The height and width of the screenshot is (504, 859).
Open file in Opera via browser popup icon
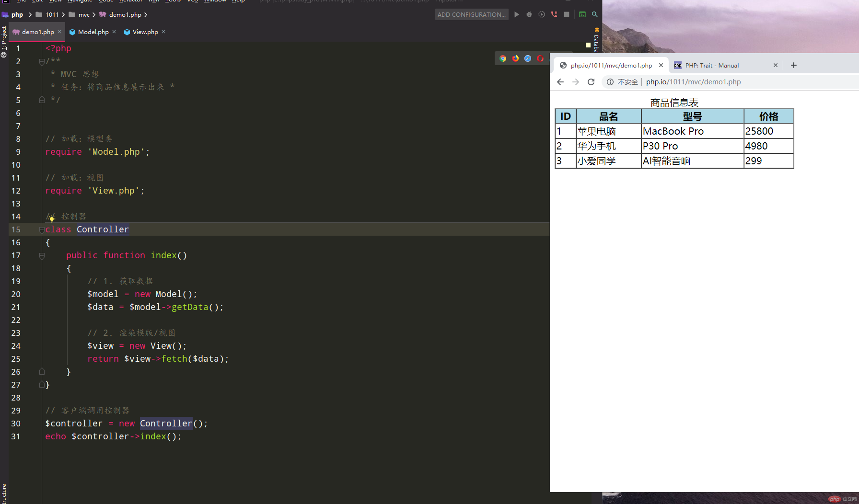(x=540, y=58)
